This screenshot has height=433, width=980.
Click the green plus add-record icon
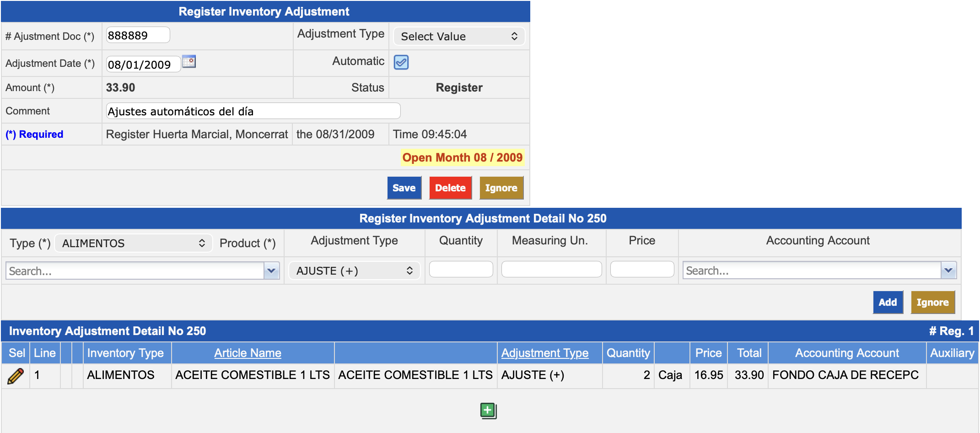coord(488,411)
